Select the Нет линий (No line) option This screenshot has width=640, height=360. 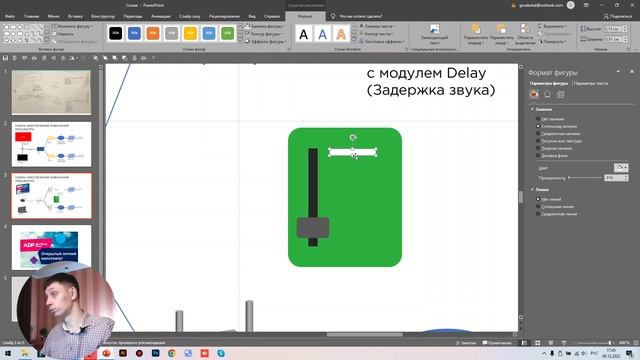(x=549, y=199)
